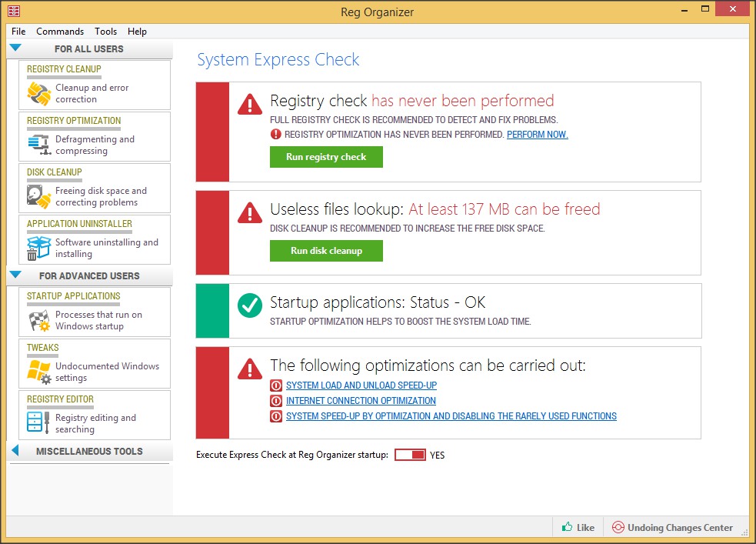Select Registry Cleanup heading in sidebar

(64, 69)
